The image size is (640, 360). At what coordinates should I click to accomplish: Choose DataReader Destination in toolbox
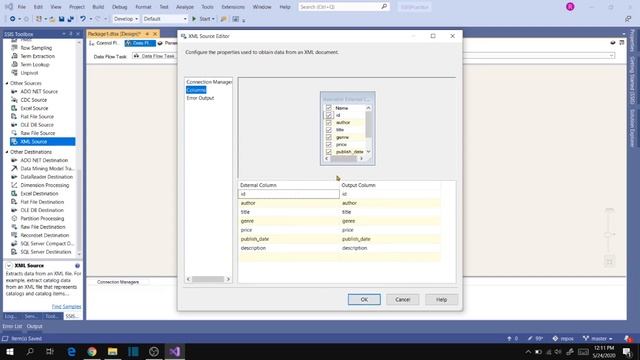click(47, 177)
